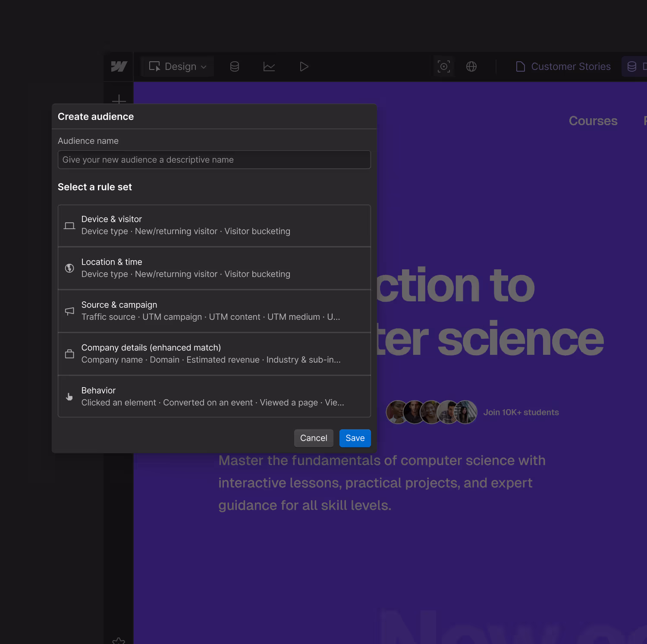The height and width of the screenshot is (644, 647).
Task: Select the Device & visitor rule set
Action: tap(214, 225)
